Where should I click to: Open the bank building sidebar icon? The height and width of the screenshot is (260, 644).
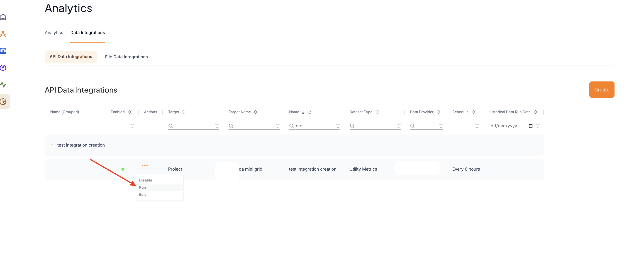point(3,51)
